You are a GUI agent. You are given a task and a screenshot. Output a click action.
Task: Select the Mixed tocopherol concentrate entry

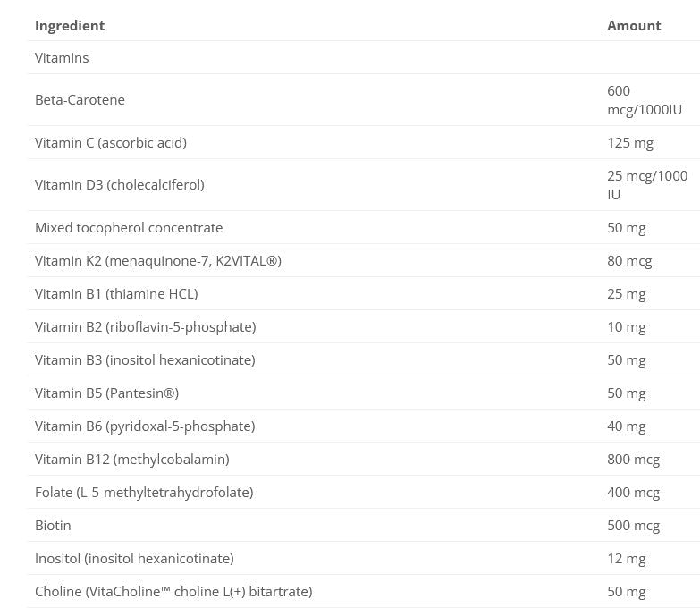pos(129,228)
